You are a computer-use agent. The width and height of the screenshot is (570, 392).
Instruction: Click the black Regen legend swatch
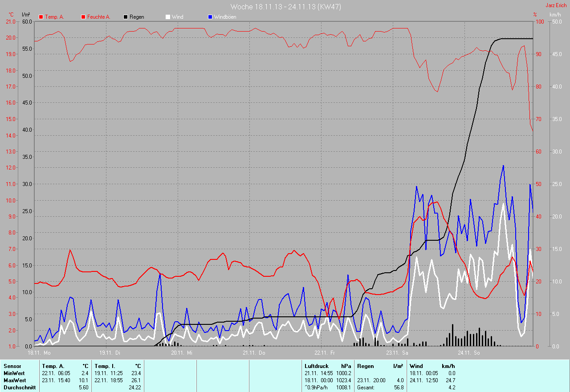point(126,17)
